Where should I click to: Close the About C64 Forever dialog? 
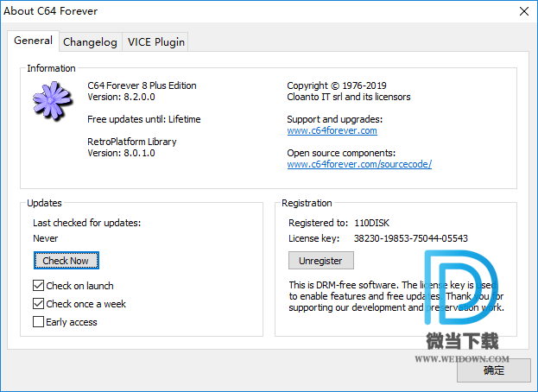coord(524,11)
